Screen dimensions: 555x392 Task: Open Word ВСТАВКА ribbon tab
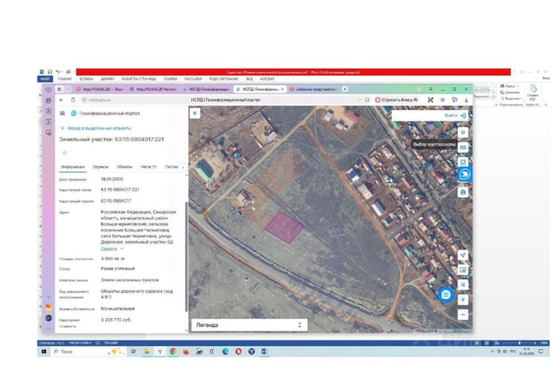click(x=86, y=79)
